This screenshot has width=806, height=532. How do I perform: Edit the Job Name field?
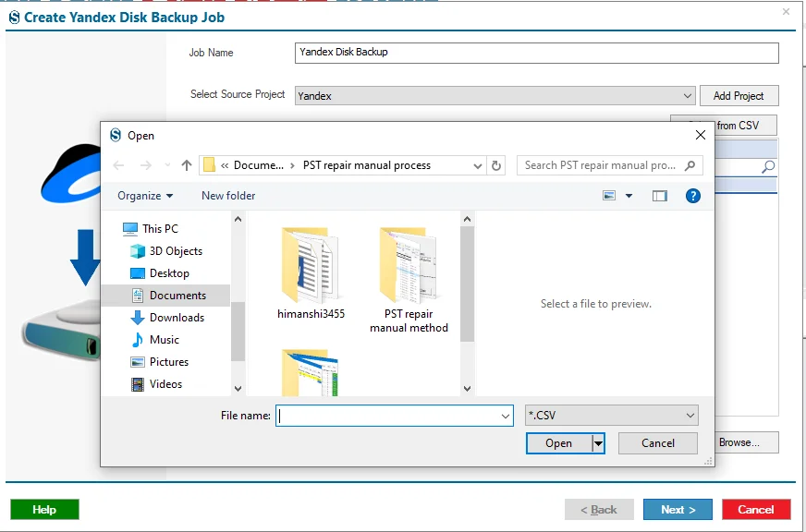tap(537, 53)
